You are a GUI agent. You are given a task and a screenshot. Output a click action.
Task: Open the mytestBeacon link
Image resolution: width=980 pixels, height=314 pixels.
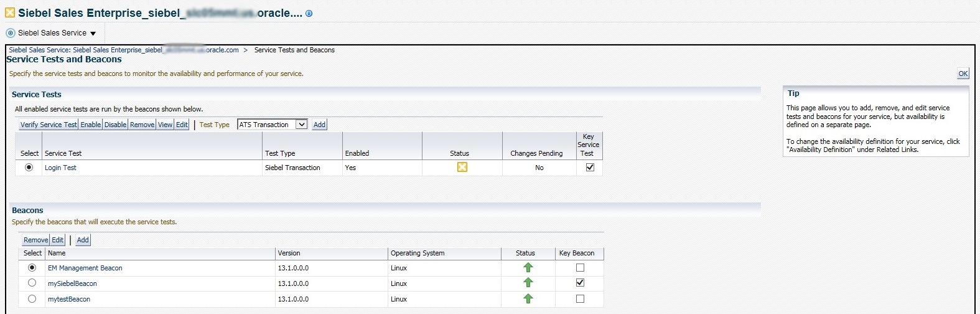(69, 299)
